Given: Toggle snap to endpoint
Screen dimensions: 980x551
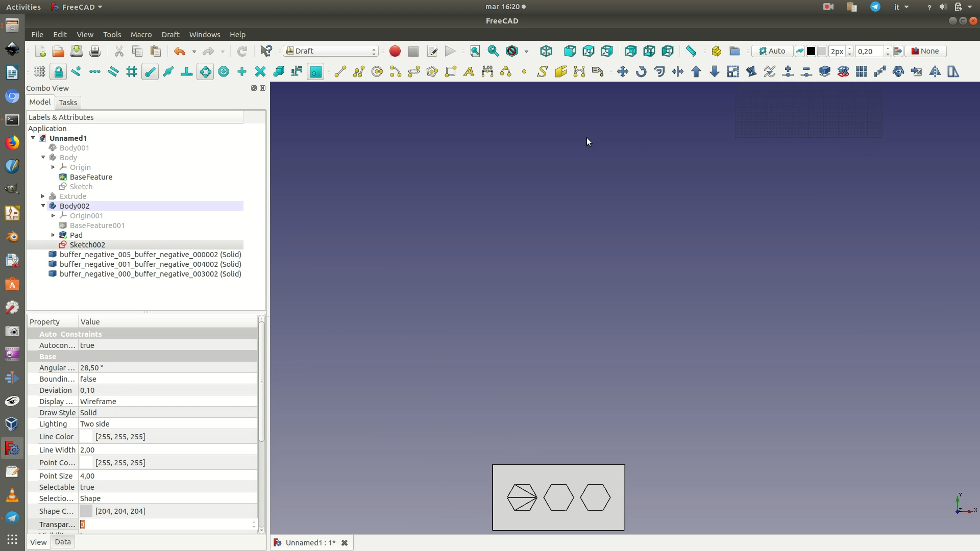Looking at the screenshot, I should pos(150,71).
